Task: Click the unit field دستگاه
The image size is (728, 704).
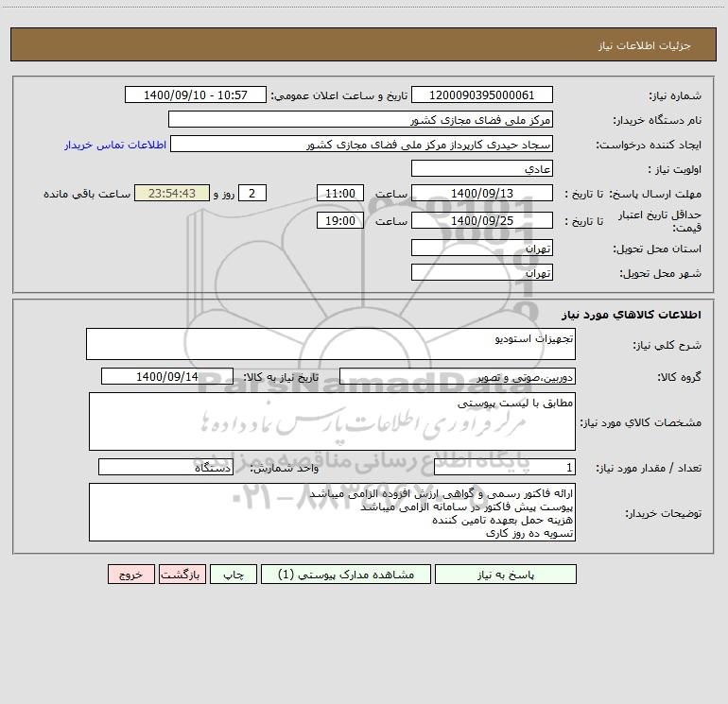Action: pyautogui.click(x=165, y=467)
